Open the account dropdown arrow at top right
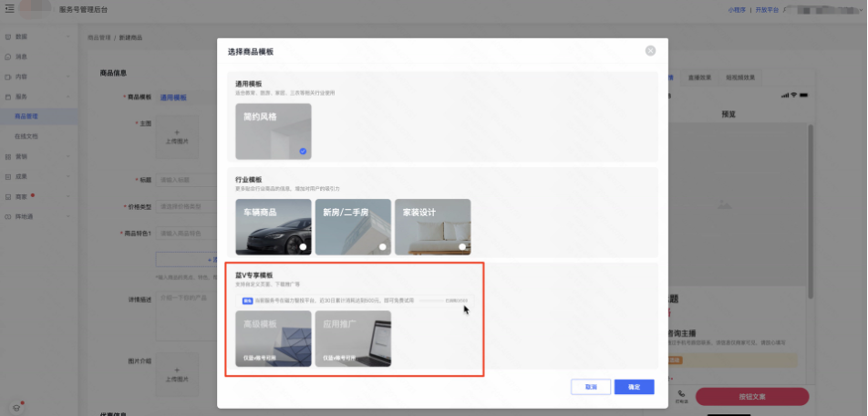 pyautogui.click(x=863, y=10)
